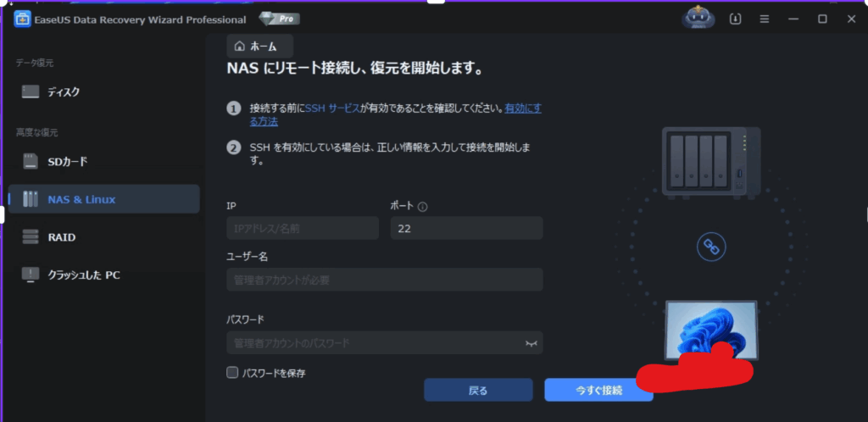Viewport: 868px width, 422px height.
Task: Click the ポート label text
Action: click(403, 206)
